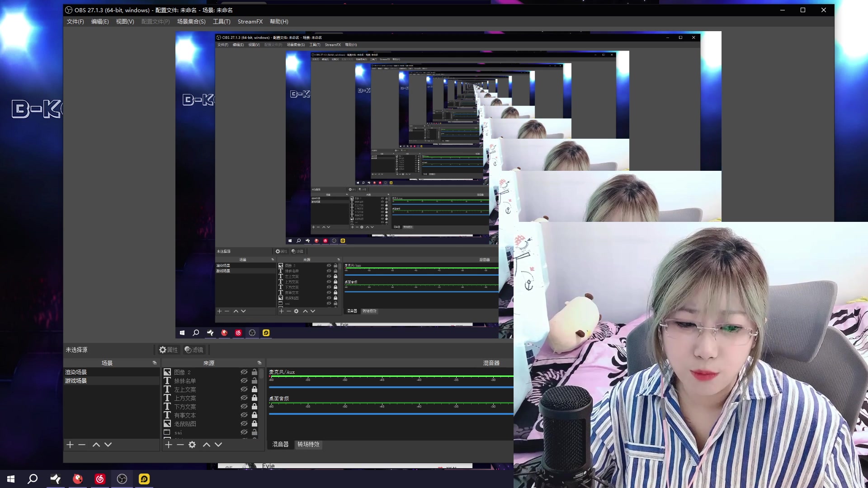Adjust the 桌面音频 blue volume slider
This screenshot has width=868, height=488.
pos(391,413)
